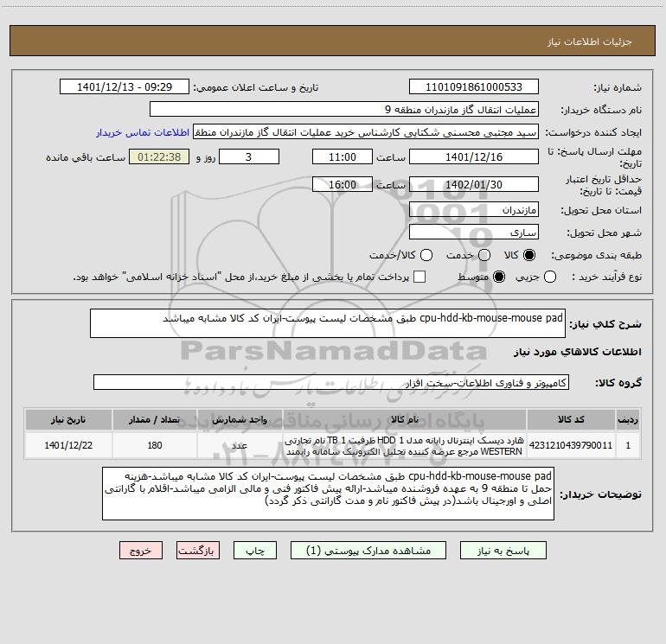Click the validity time field 16:00
This screenshot has width=666, height=644.
tap(343, 184)
